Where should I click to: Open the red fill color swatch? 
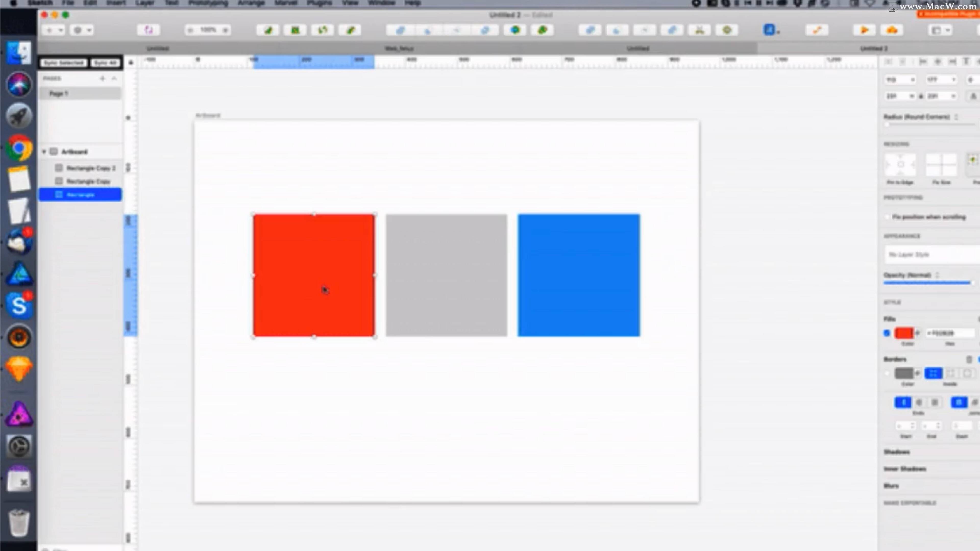904,333
